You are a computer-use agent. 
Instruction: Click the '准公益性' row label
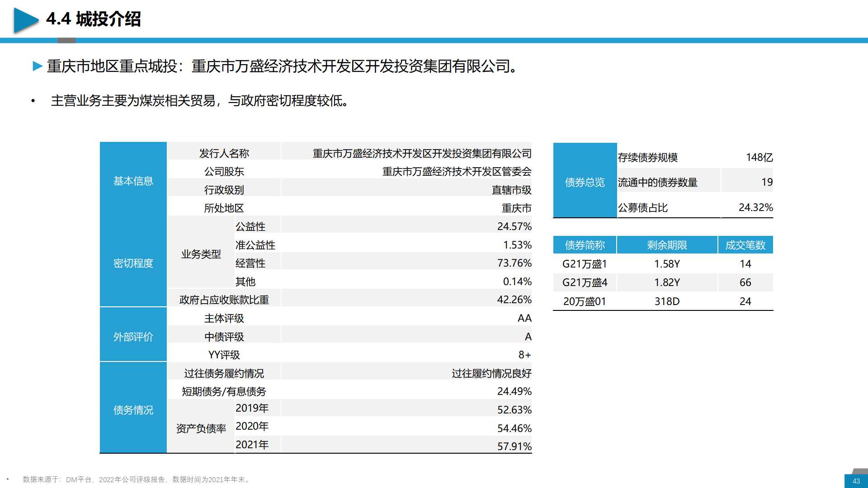(x=255, y=245)
